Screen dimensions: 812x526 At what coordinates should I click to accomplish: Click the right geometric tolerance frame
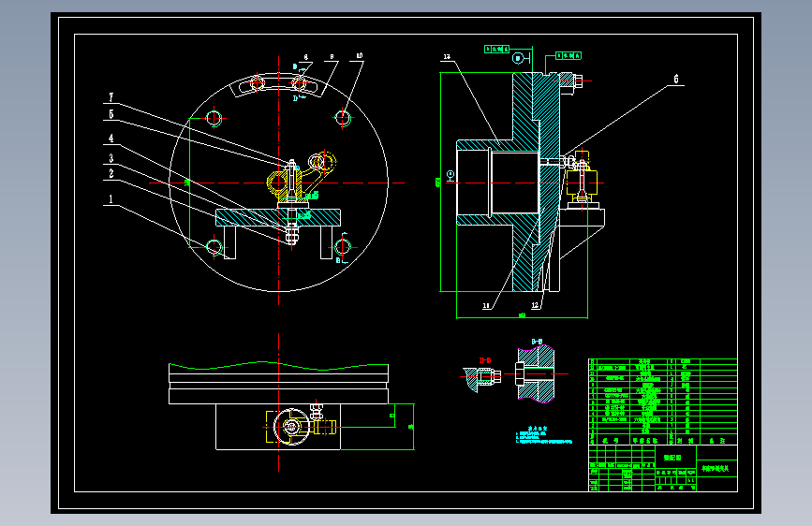[x=568, y=55]
